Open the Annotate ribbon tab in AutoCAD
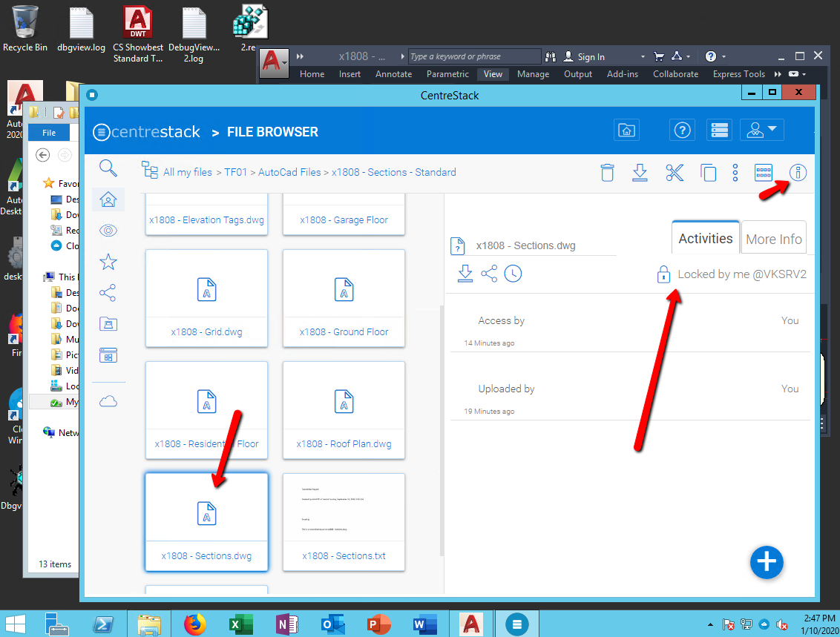840x637 pixels. click(394, 74)
